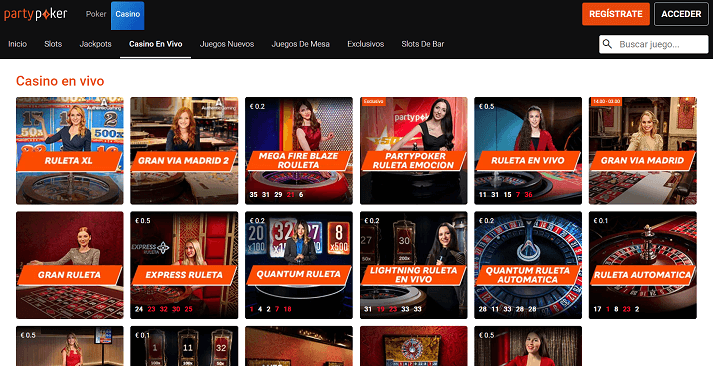Select the Casino En Vivo tab
The height and width of the screenshot is (366, 713).
(x=156, y=44)
